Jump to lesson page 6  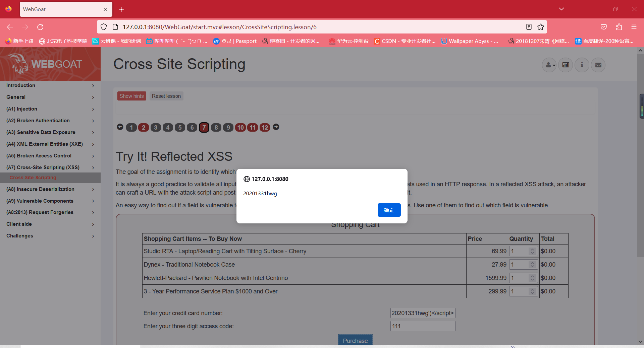pos(192,128)
